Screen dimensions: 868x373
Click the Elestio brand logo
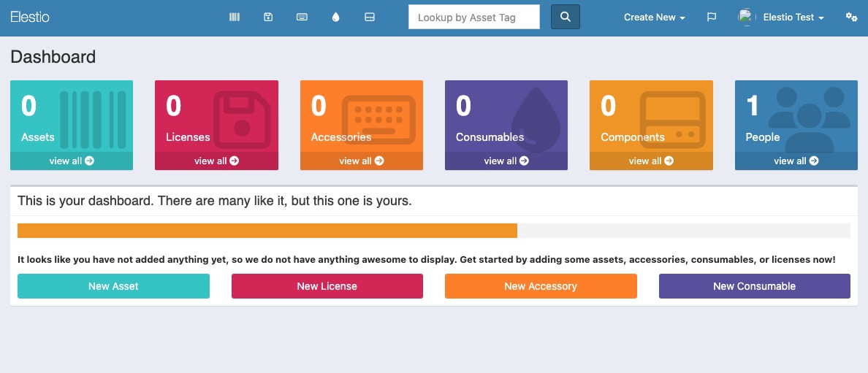coord(30,17)
